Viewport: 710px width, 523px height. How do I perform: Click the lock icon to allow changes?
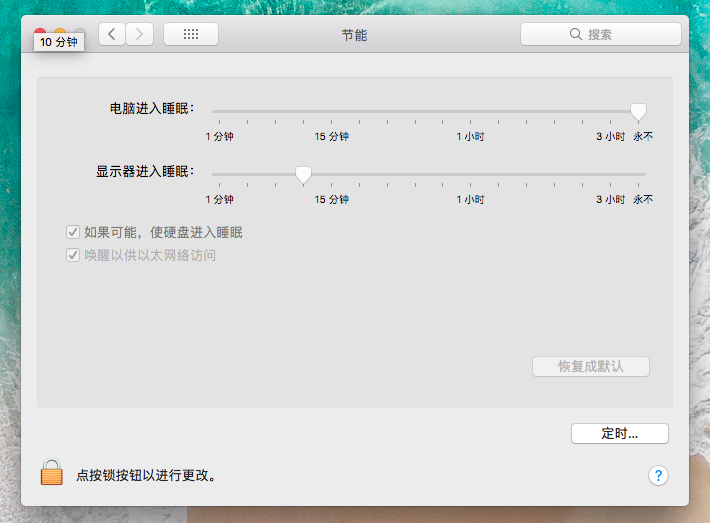[51, 473]
